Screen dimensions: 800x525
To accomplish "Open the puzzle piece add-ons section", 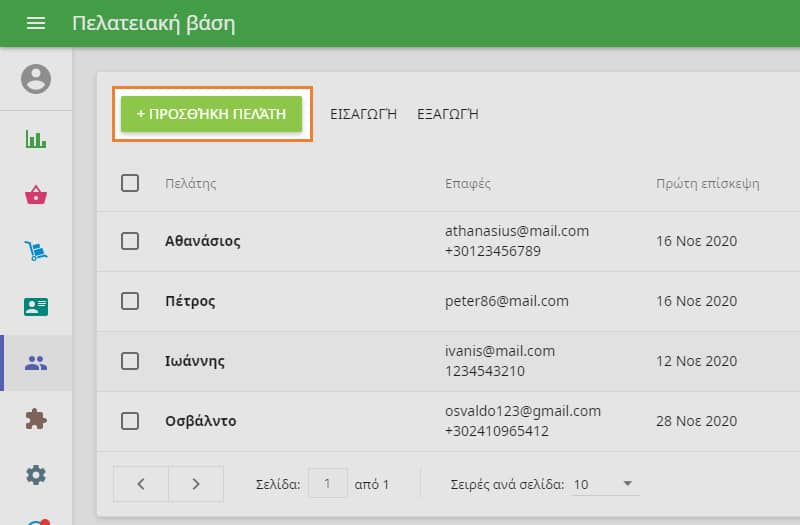I will point(36,419).
